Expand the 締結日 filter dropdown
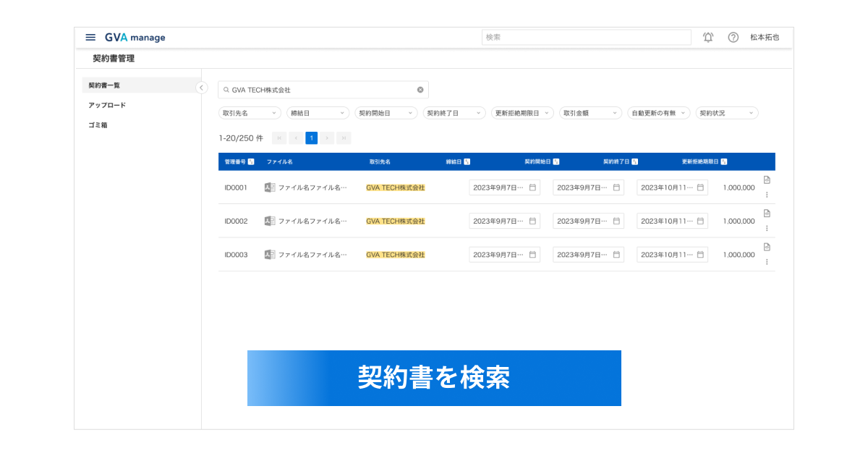Screen dimensions: 868x456 pos(318,113)
